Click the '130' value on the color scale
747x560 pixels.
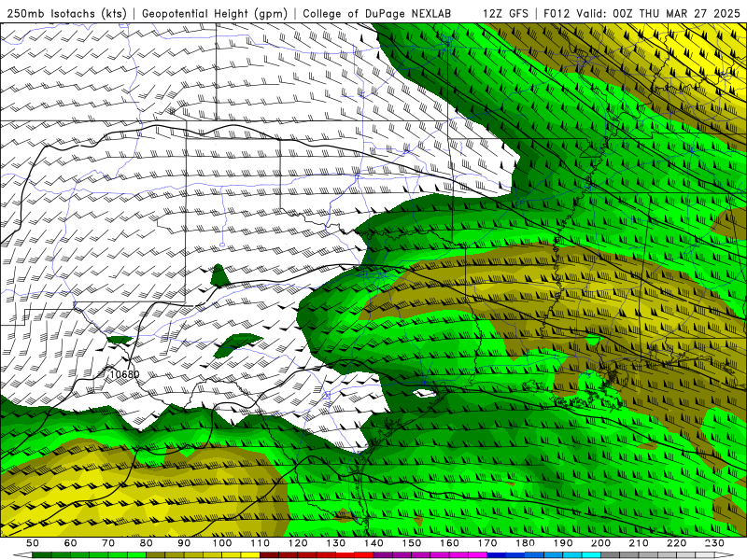coord(336,543)
